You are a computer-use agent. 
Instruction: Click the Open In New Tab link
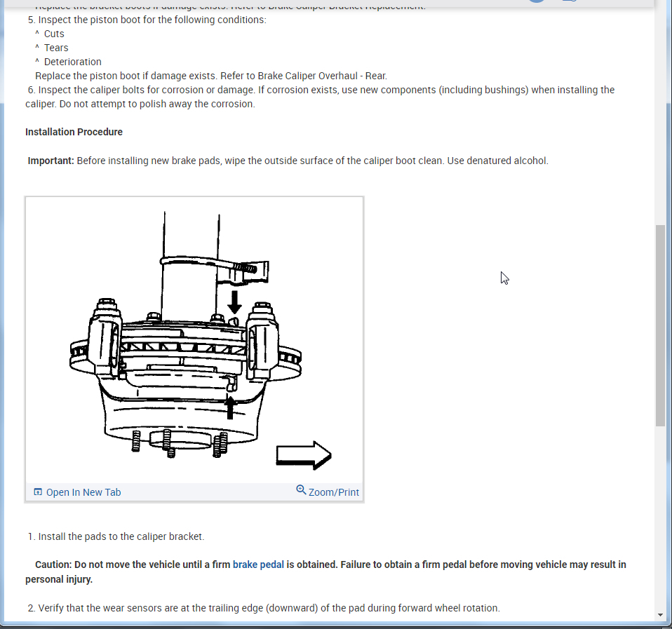tap(83, 492)
